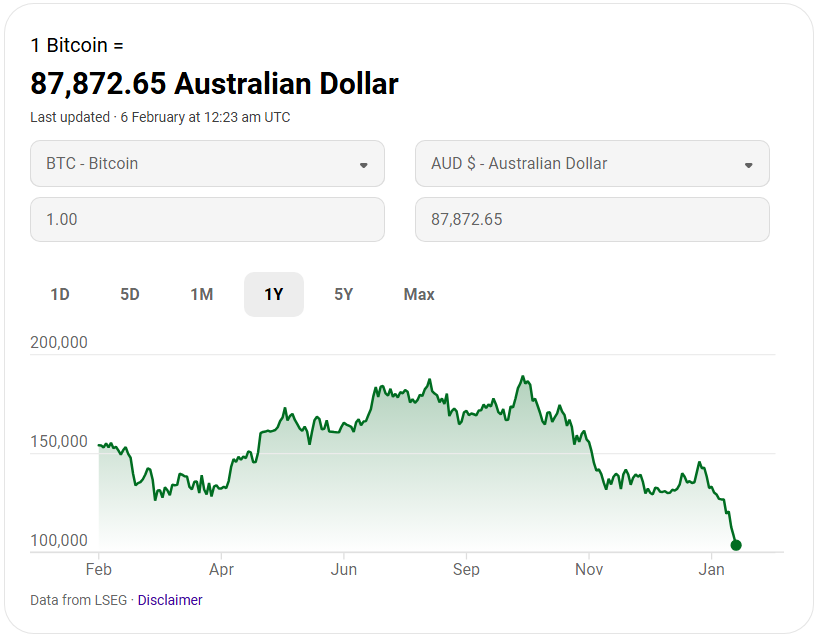Click the Last updated timestamp text
Screen dimensions: 816x643
(x=160, y=117)
